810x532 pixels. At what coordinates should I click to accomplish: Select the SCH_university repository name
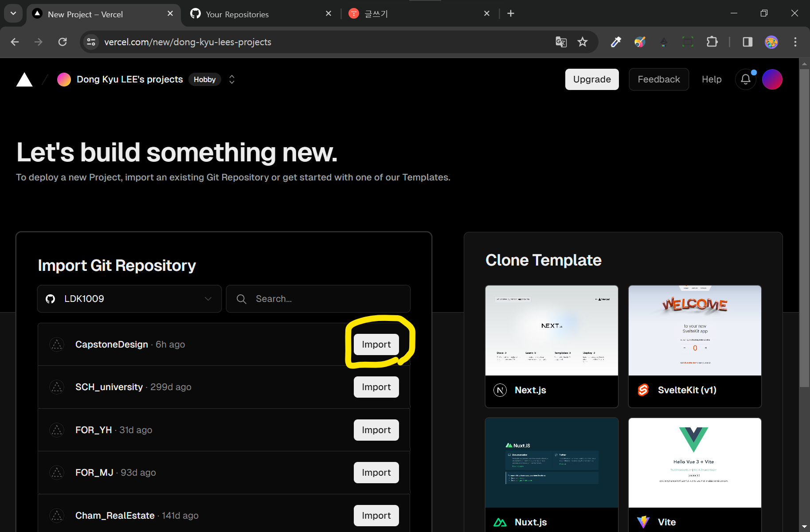pos(109,387)
